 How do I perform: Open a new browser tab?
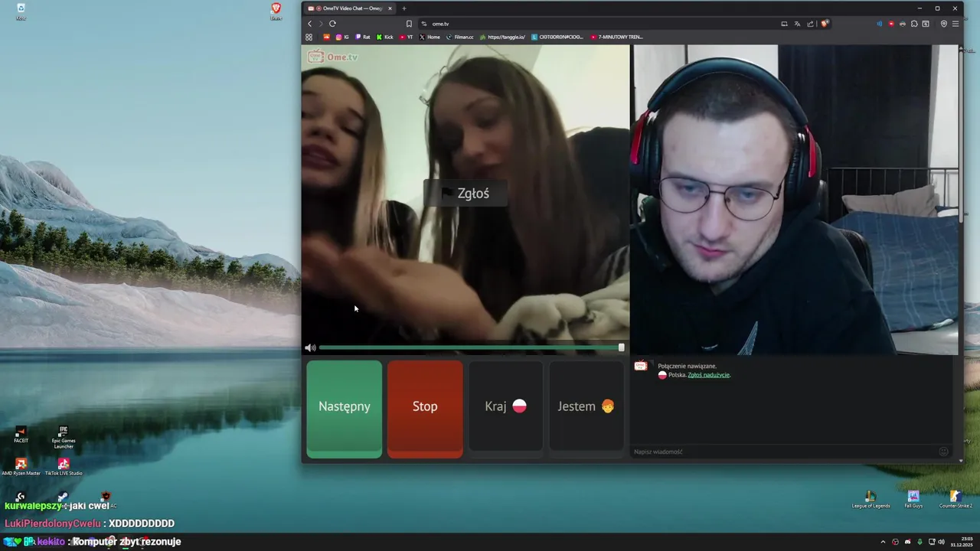click(x=404, y=8)
